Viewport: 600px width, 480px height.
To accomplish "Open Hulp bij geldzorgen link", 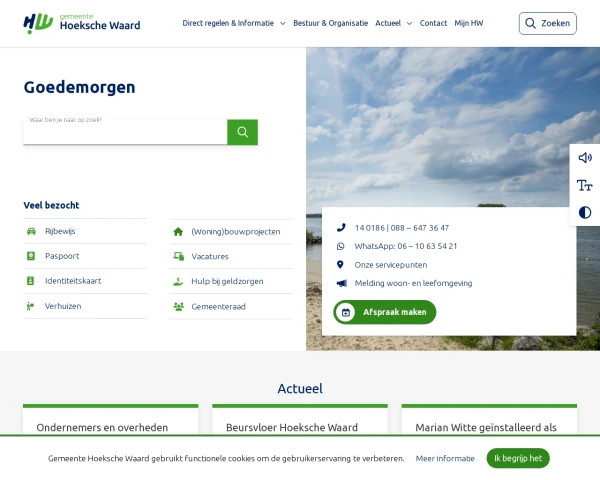I will 227,281.
